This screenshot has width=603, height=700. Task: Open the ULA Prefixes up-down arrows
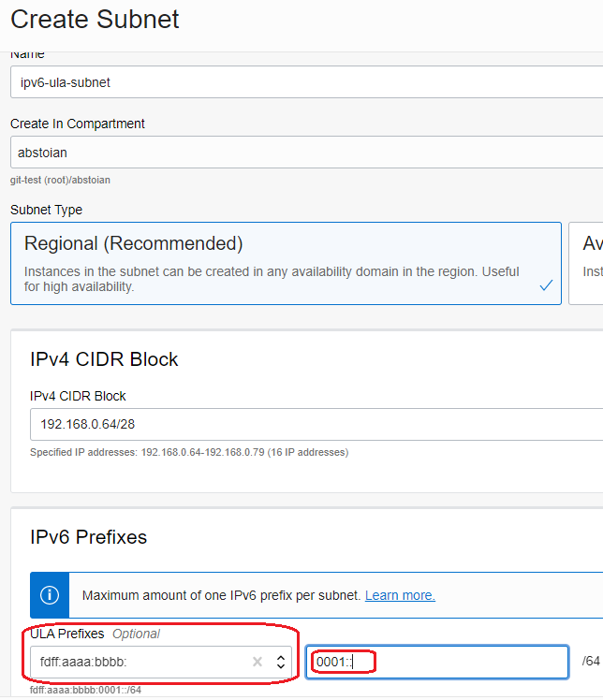click(x=280, y=662)
